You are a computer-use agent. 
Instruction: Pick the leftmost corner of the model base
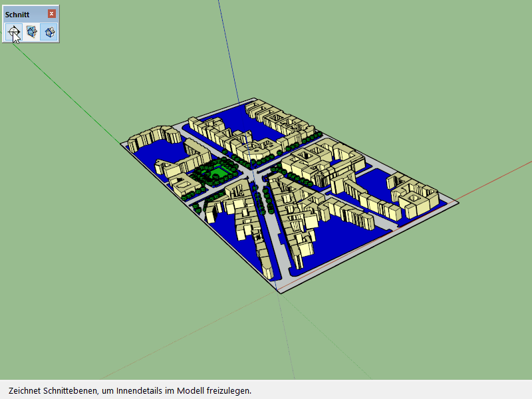[x=122, y=143]
